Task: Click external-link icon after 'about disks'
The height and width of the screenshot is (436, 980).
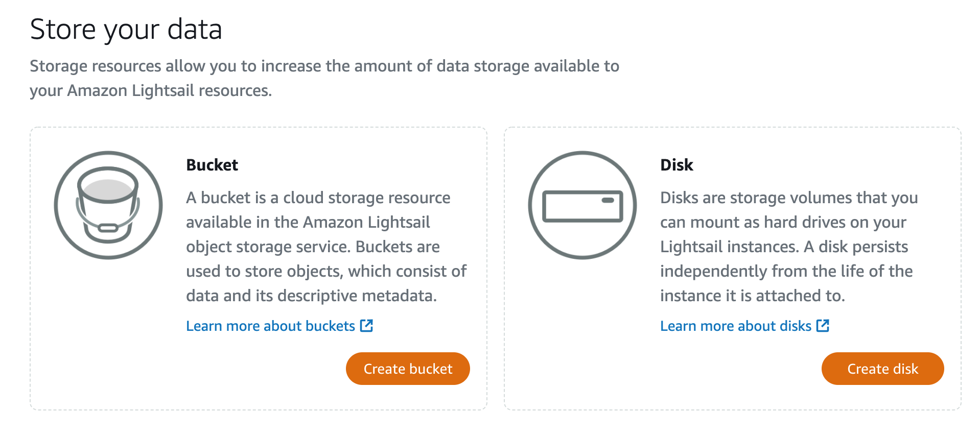Action: [823, 326]
